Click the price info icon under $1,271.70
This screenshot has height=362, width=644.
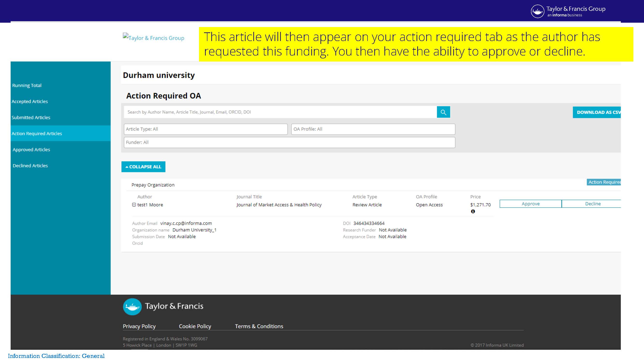(473, 211)
